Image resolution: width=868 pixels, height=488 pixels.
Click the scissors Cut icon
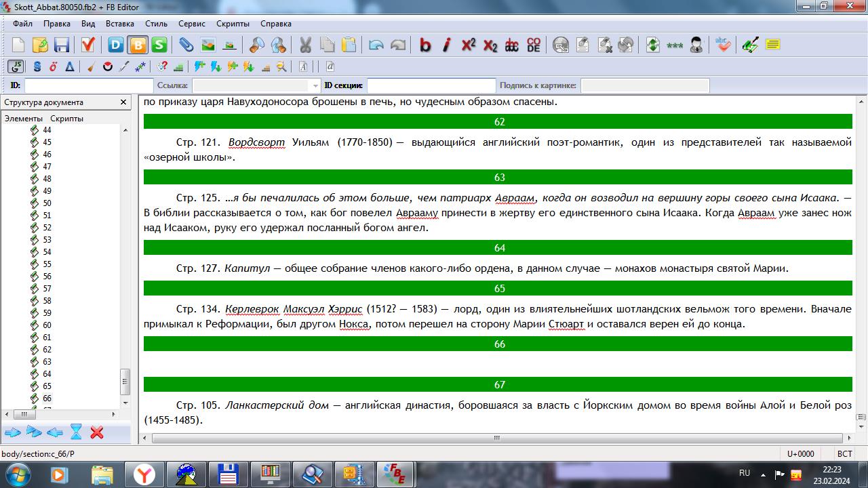[305, 45]
